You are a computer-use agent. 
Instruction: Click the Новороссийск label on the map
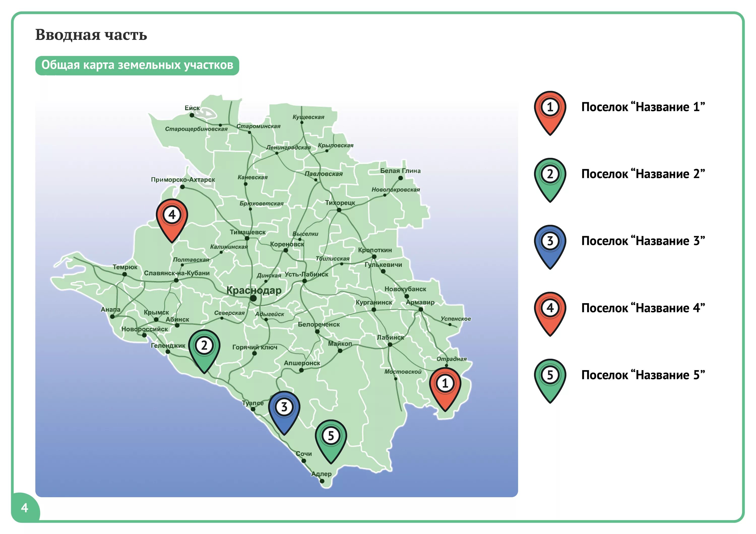[145, 329]
